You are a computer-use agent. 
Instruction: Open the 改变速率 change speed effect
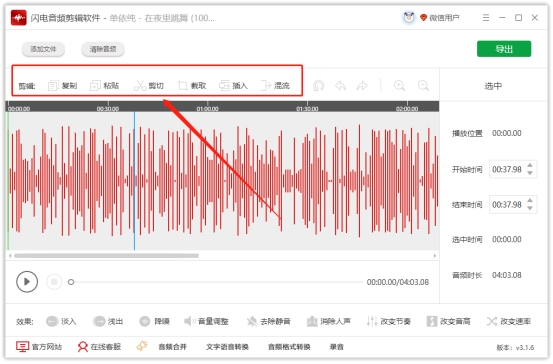point(509,321)
